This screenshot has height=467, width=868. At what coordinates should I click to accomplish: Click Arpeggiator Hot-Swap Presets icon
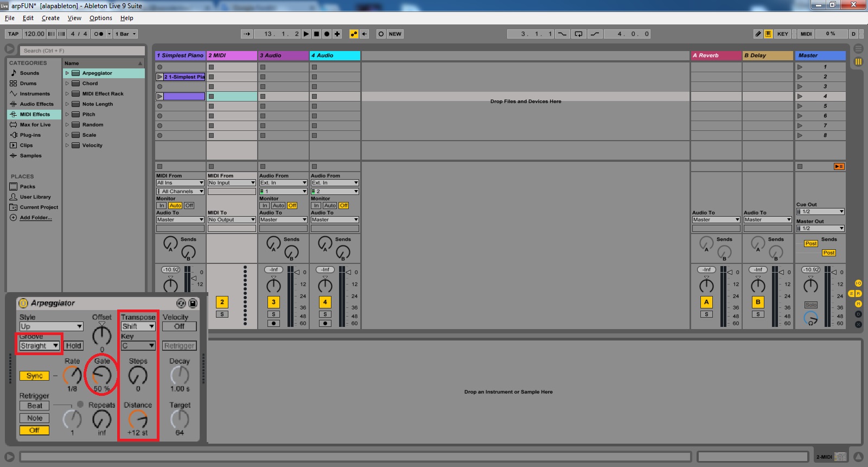coord(181,303)
